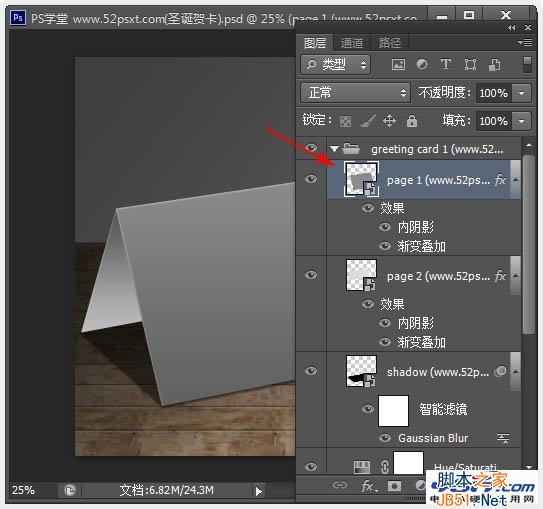Select the shadow layer thumbnail
The width and height of the screenshot is (543, 509).
point(362,371)
